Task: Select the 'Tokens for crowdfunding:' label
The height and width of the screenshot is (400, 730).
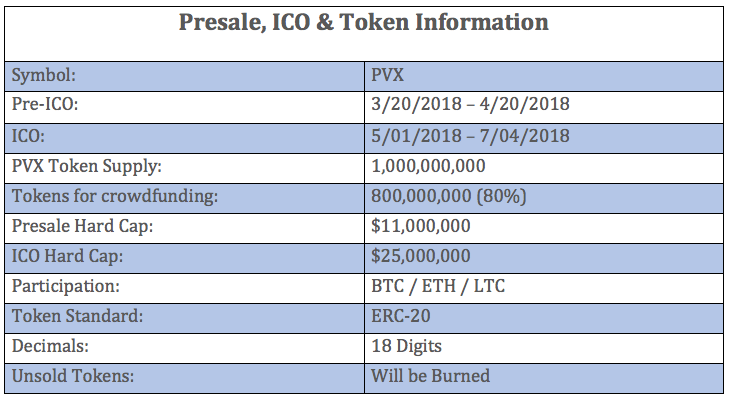Action: tap(101, 196)
